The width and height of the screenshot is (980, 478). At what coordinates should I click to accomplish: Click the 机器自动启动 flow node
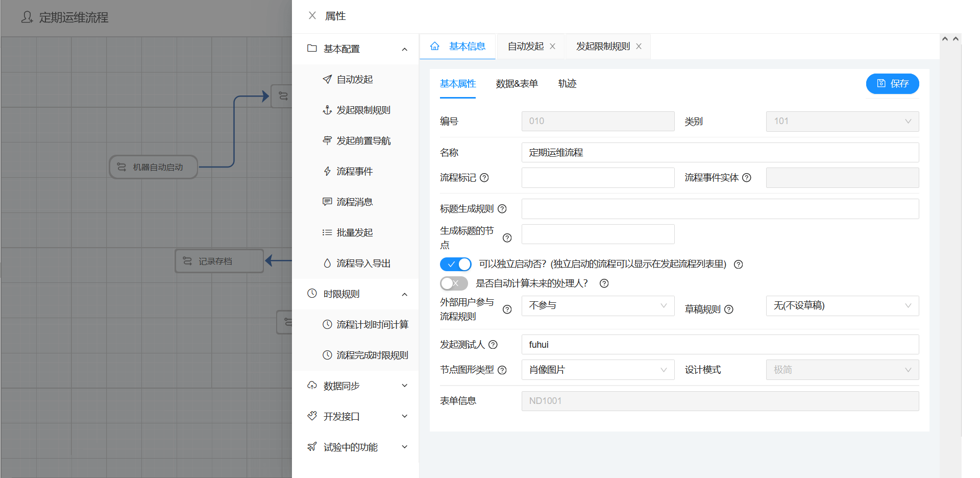[153, 166]
